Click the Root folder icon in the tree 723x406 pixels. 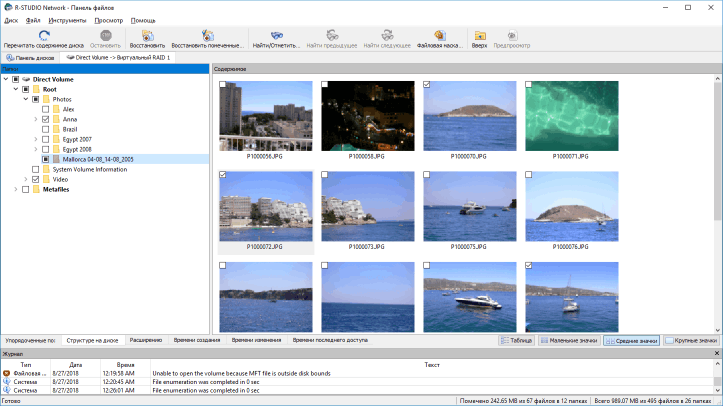[36, 89]
